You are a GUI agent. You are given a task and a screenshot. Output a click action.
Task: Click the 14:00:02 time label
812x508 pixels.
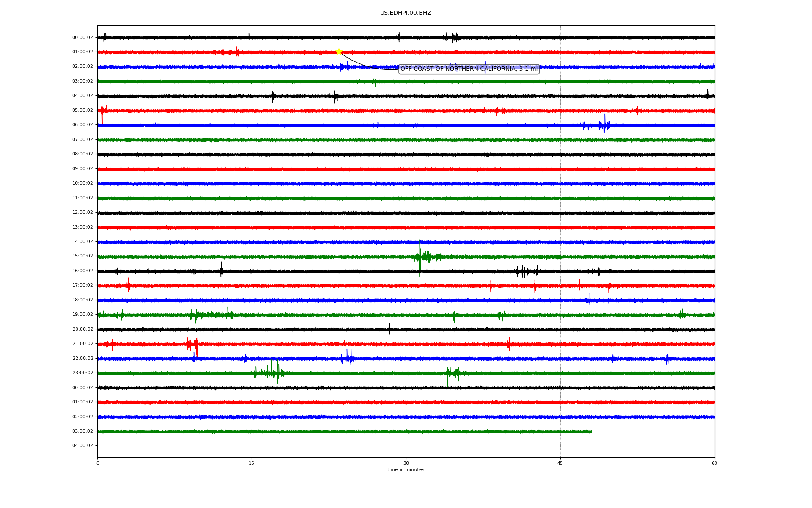82,241
